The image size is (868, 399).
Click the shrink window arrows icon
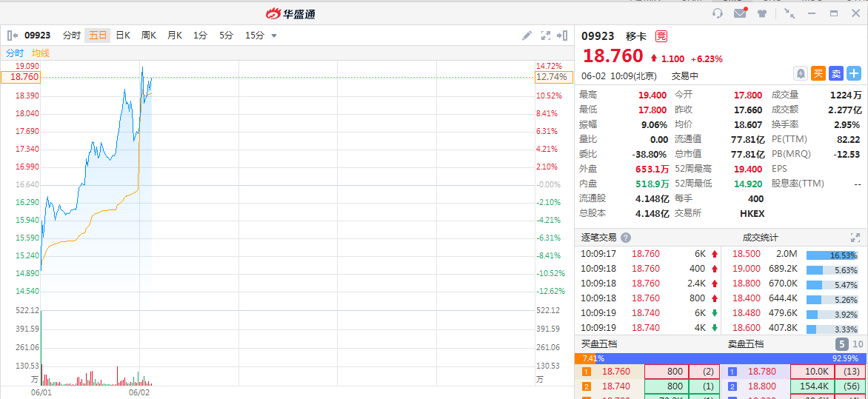790,14
